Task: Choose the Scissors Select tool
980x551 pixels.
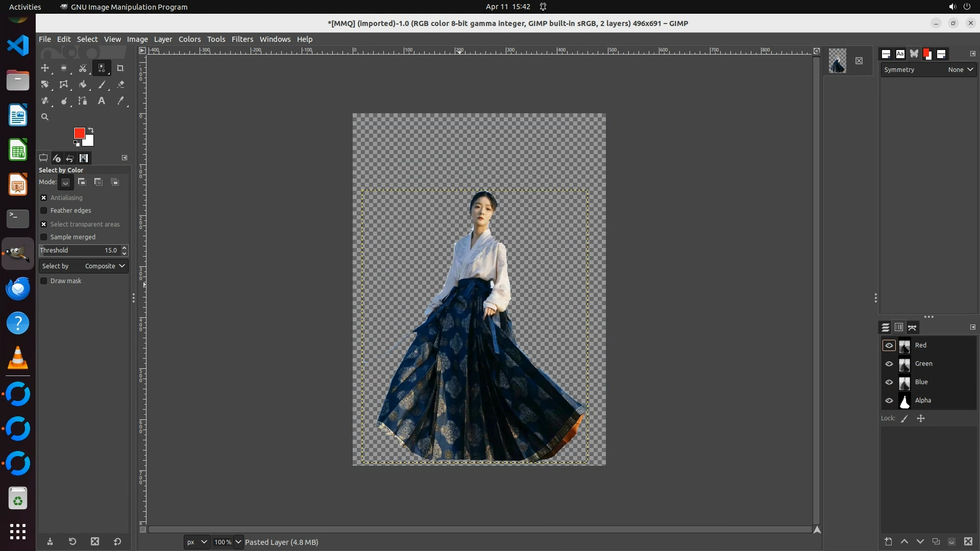Action: coord(83,68)
